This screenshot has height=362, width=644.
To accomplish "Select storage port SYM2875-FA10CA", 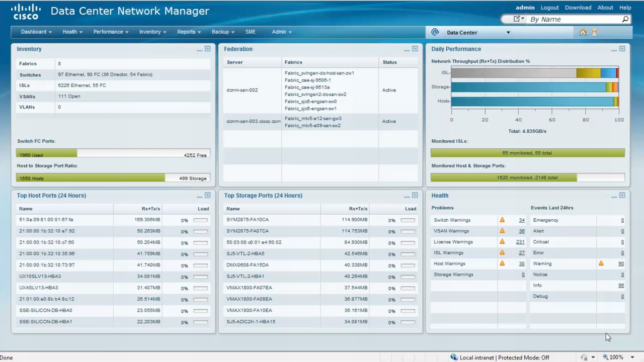I will point(248,220).
